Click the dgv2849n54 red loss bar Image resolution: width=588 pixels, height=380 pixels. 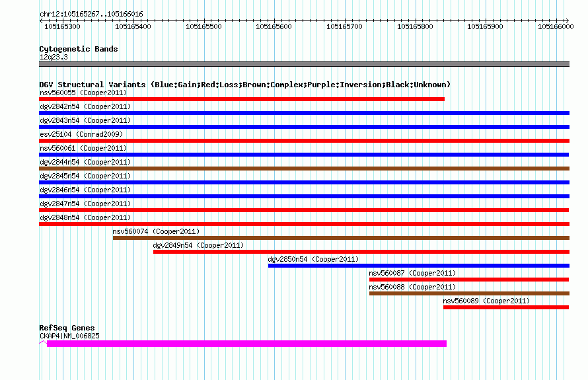point(361,252)
